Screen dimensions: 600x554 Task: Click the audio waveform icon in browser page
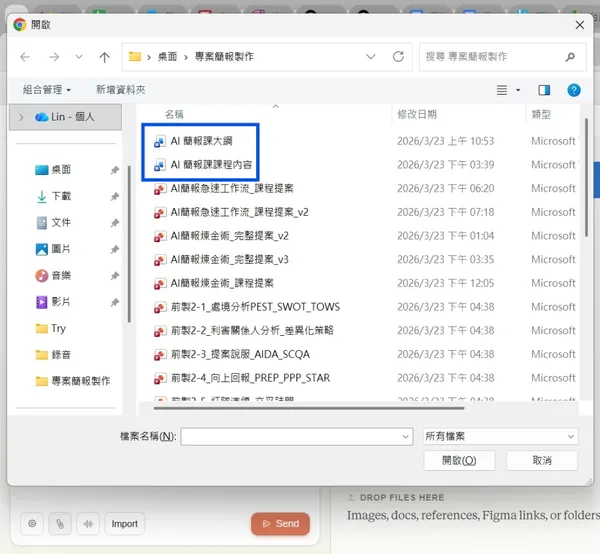pyautogui.click(x=88, y=524)
